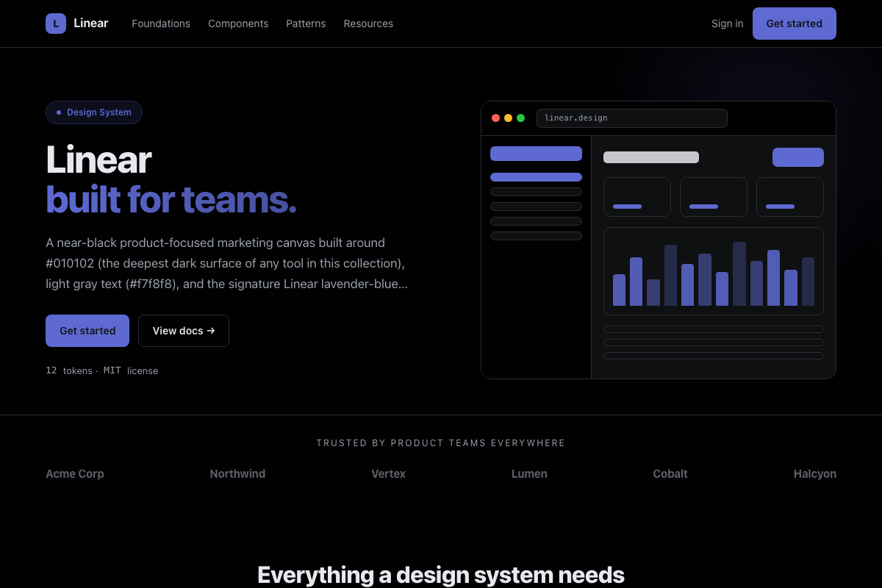Click the Lumen logo text
The height and width of the screenshot is (588, 882).
pos(529,474)
